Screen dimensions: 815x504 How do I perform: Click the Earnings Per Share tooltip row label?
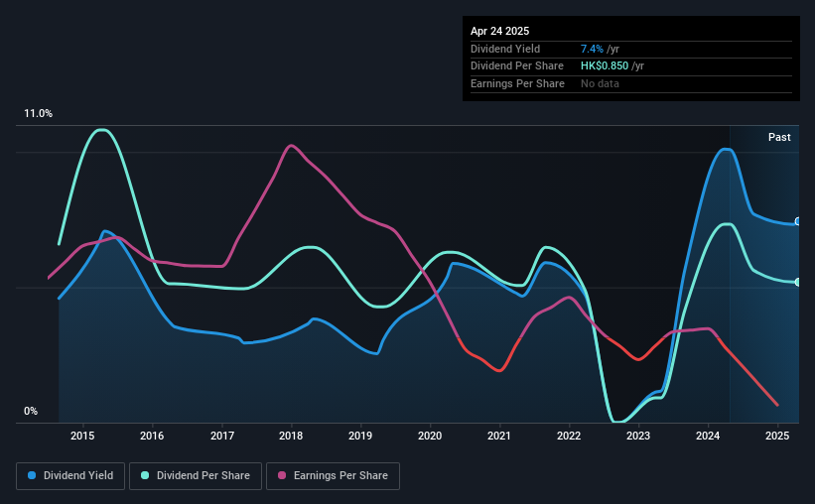pyautogui.click(x=517, y=83)
